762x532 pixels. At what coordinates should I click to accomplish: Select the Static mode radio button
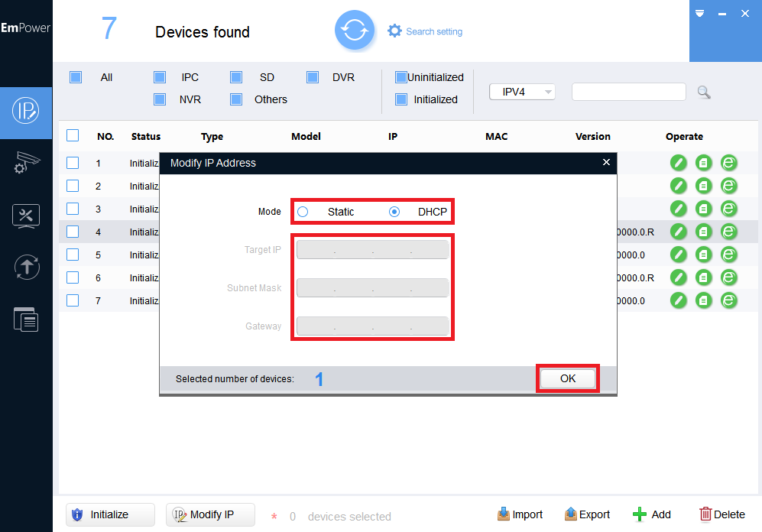click(x=303, y=212)
